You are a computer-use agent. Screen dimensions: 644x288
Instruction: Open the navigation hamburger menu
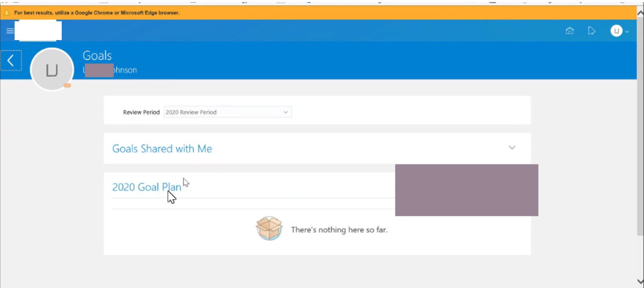(9, 30)
